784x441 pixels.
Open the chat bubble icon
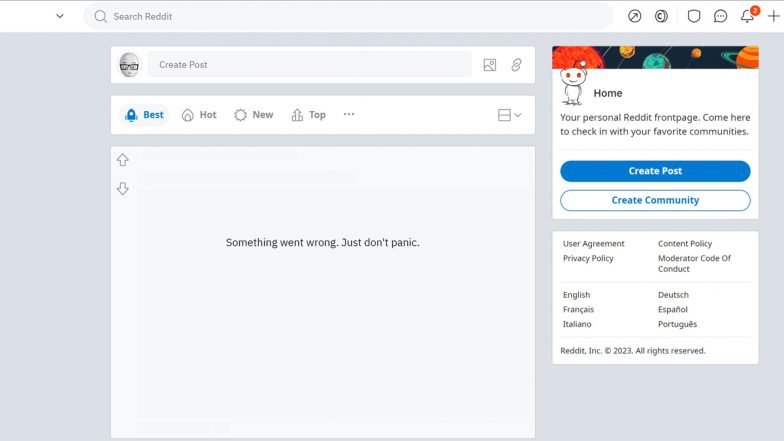(720, 16)
